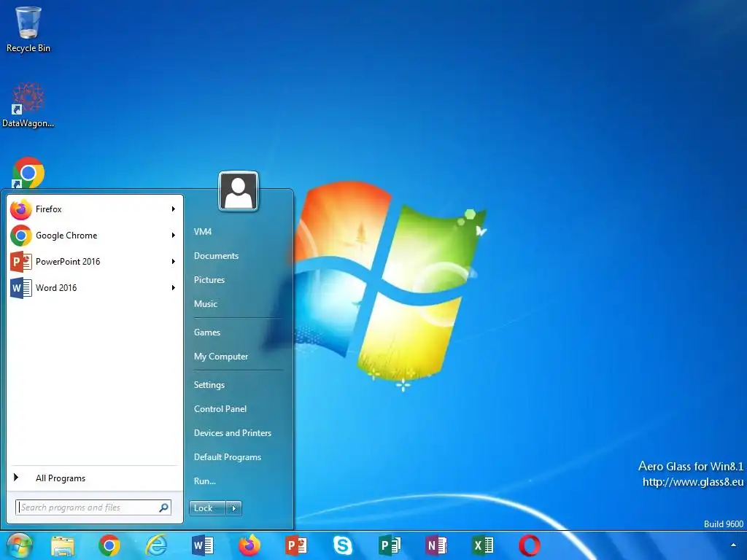Launch Word from the taskbar
Viewport: 747px width, 560px height.
(x=203, y=545)
